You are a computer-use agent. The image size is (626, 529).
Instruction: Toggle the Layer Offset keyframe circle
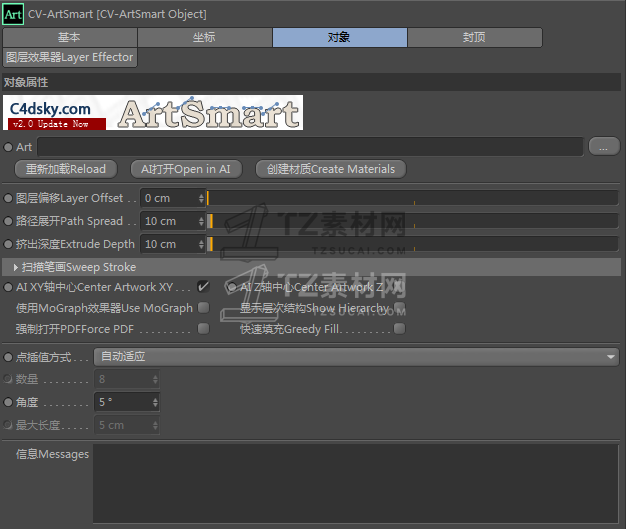pos(8,198)
